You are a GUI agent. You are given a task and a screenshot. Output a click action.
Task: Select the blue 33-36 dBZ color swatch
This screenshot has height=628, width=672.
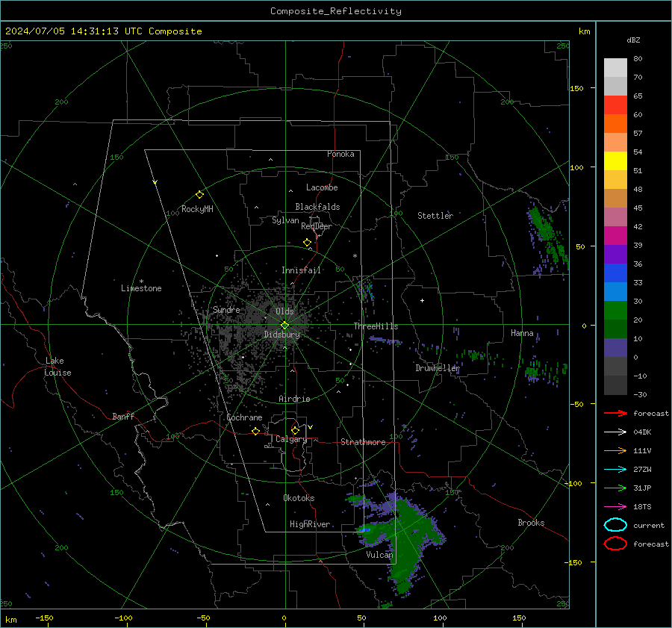pos(615,273)
